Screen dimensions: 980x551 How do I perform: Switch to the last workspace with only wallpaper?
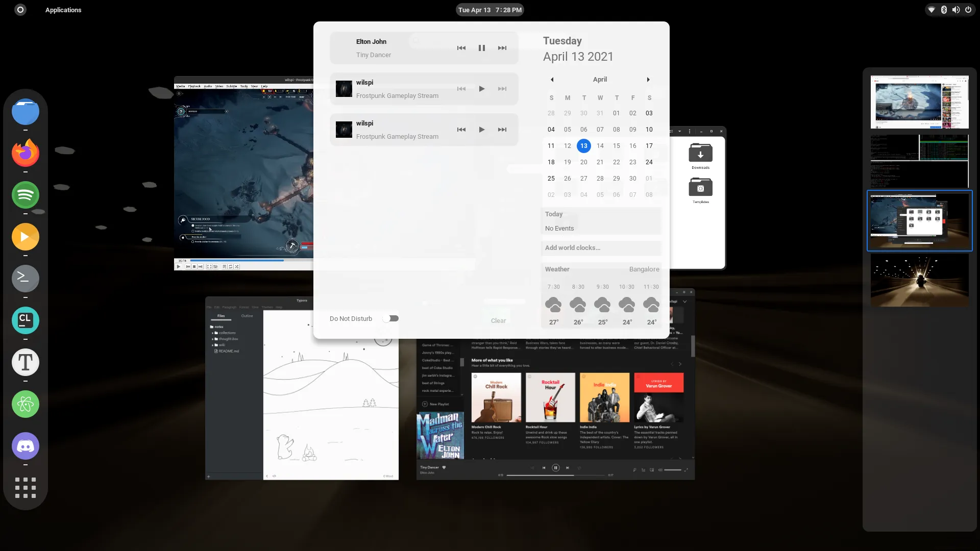(x=919, y=280)
